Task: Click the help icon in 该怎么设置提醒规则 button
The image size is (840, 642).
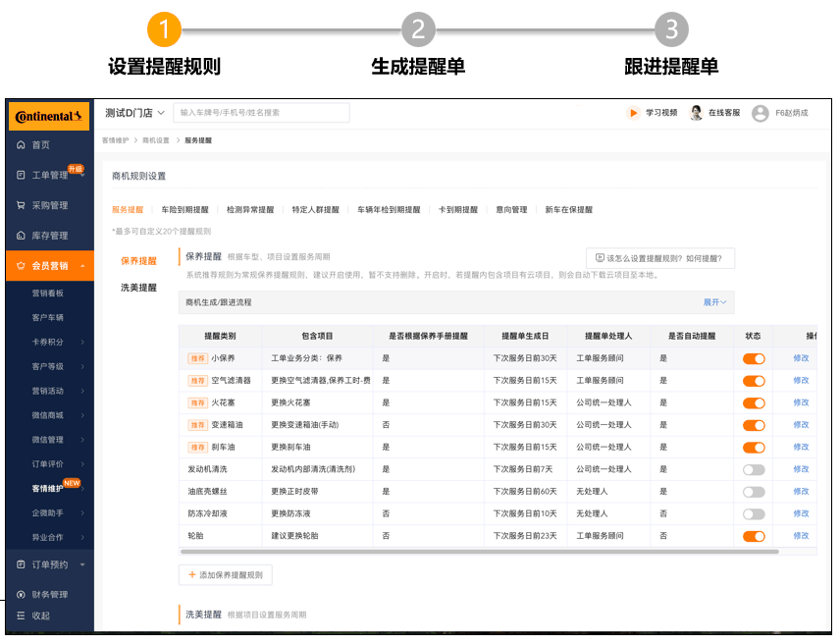Action: (600, 258)
